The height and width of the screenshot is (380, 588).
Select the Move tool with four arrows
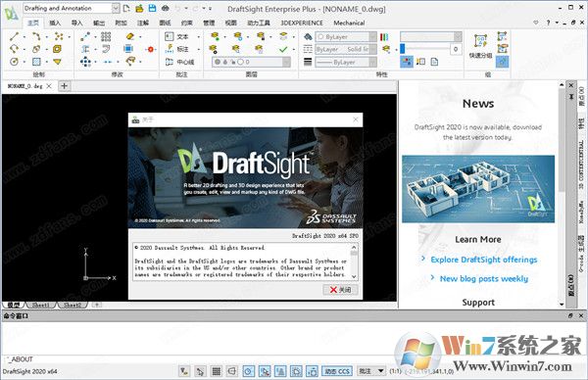[x=85, y=62]
